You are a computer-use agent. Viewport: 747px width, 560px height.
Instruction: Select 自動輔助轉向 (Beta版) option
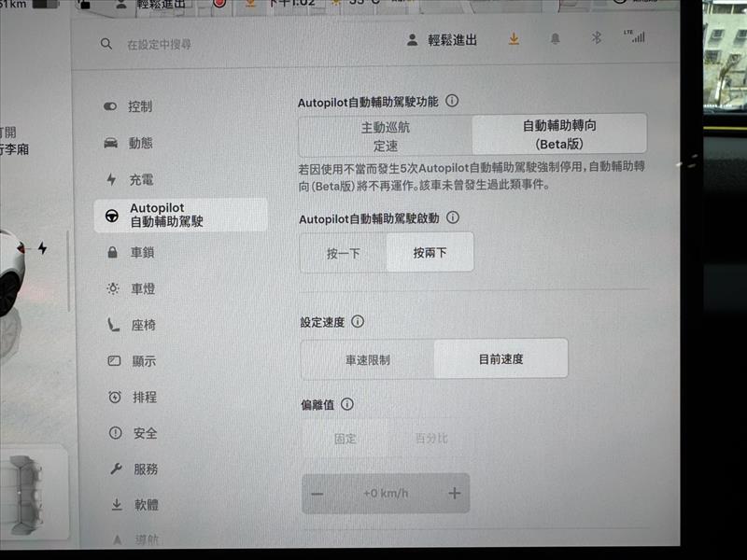coord(558,135)
